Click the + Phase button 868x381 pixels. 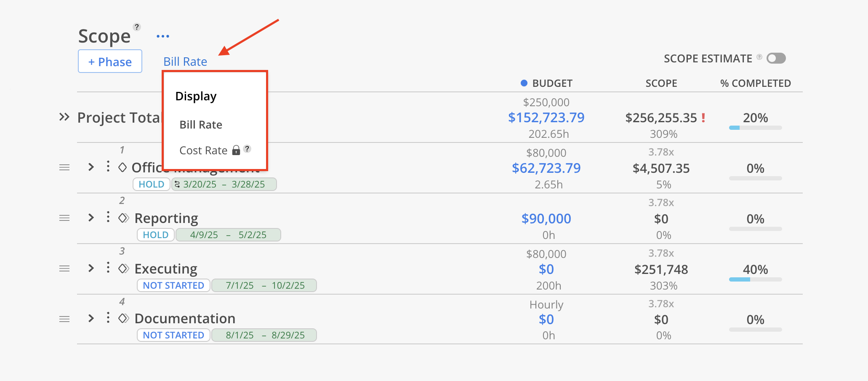pos(110,62)
